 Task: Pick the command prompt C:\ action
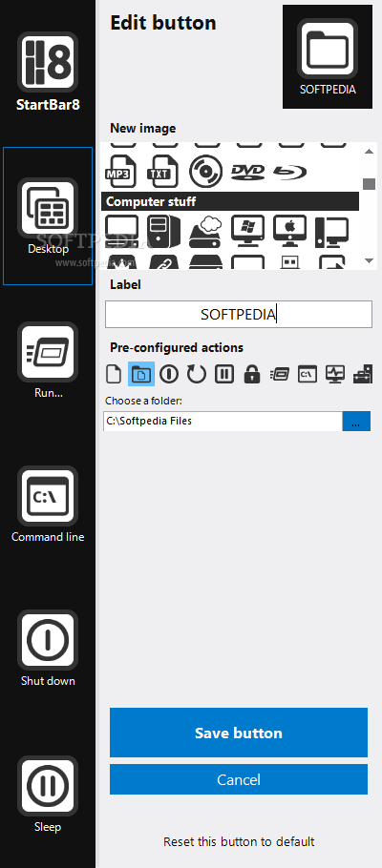point(308,374)
